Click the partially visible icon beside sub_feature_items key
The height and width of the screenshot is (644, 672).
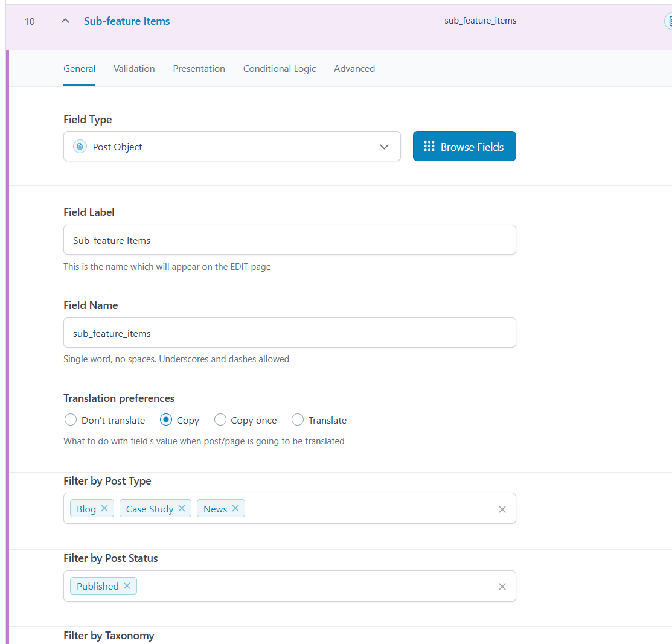[x=668, y=22]
